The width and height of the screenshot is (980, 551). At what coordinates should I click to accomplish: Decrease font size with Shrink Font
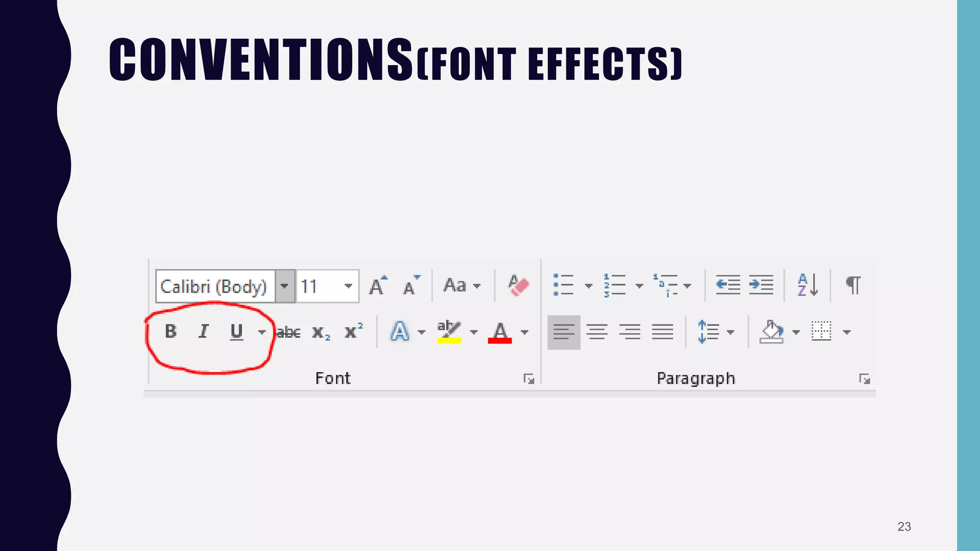pyautogui.click(x=411, y=286)
